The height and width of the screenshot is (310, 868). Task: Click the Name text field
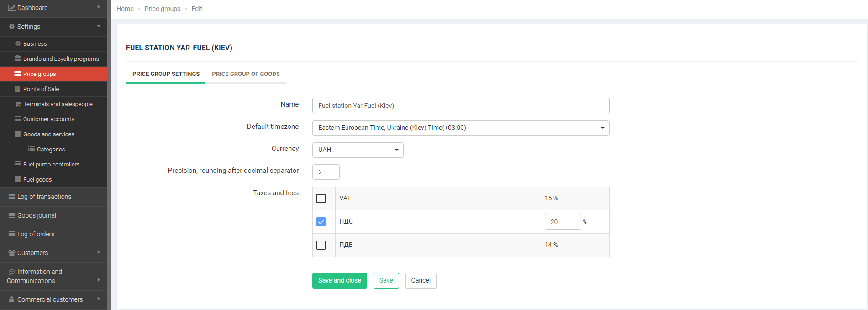click(x=460, y=106)
